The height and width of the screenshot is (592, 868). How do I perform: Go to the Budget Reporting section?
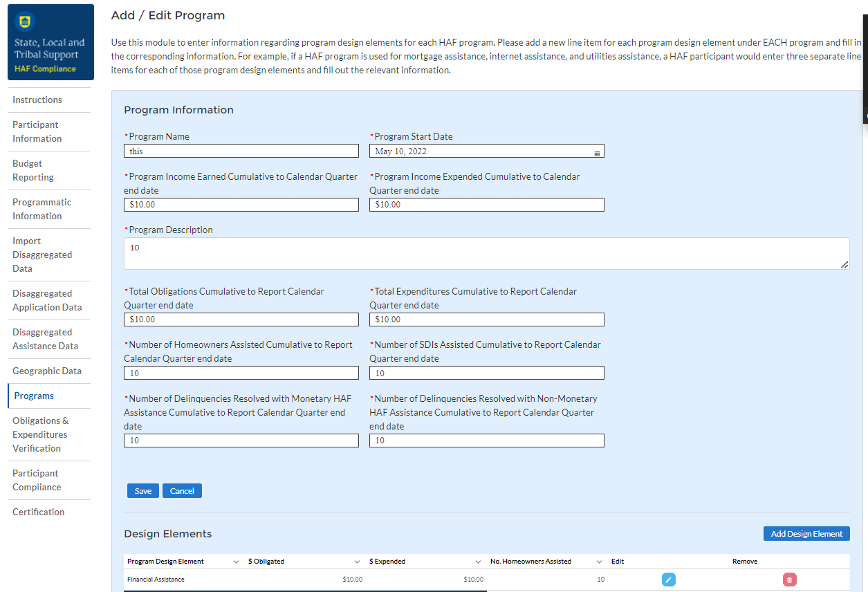coord(33,170)
